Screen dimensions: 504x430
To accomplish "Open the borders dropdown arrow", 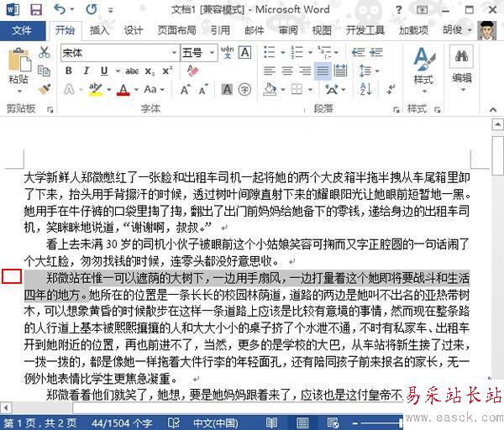I will coord(310,89).
